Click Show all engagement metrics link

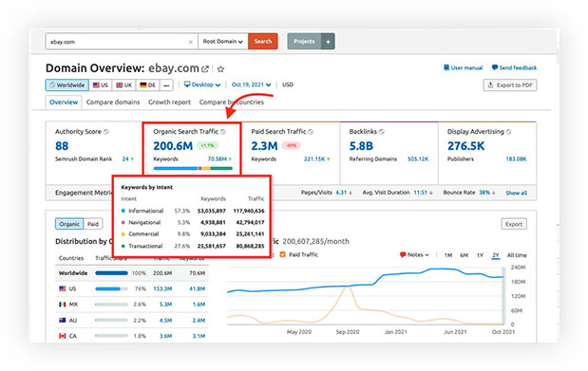[x=517, y=193]
